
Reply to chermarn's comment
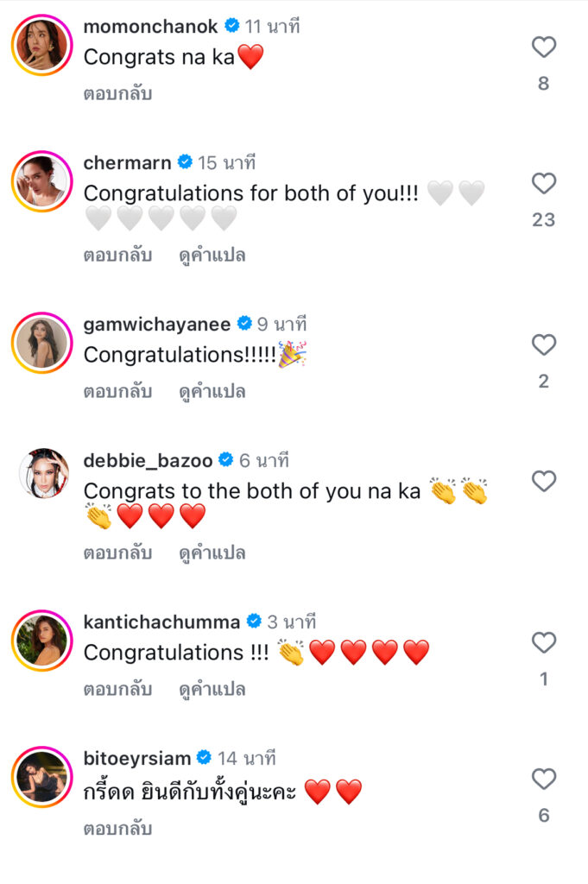point(117,256)
